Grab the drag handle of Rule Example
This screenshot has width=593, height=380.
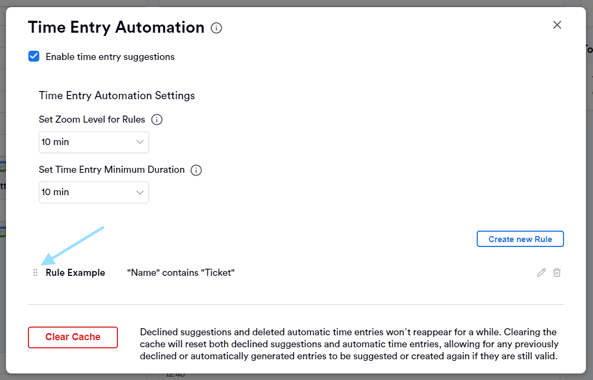35,273
